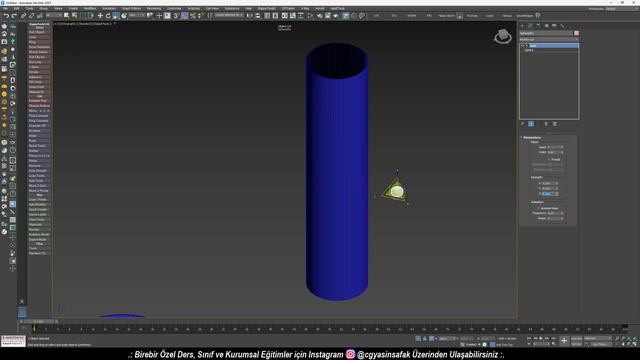Click the Pin Stack icon below stack

(x=522, y=124)
